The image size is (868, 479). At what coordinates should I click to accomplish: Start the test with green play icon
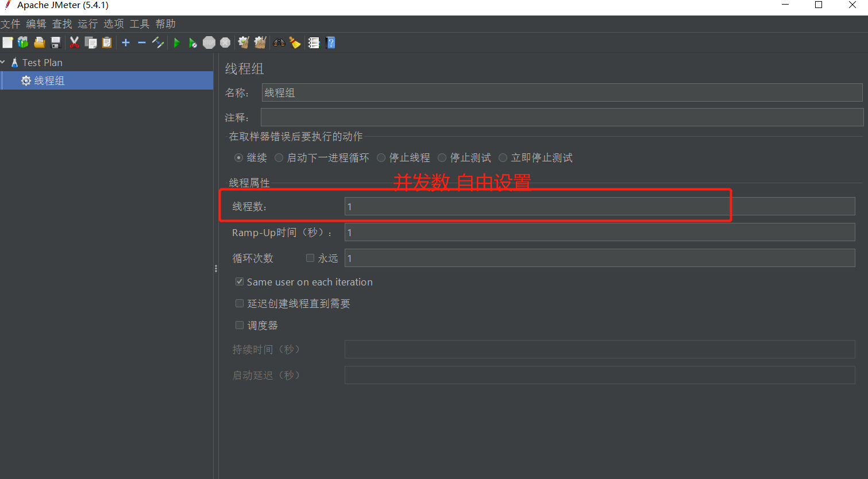177,43
